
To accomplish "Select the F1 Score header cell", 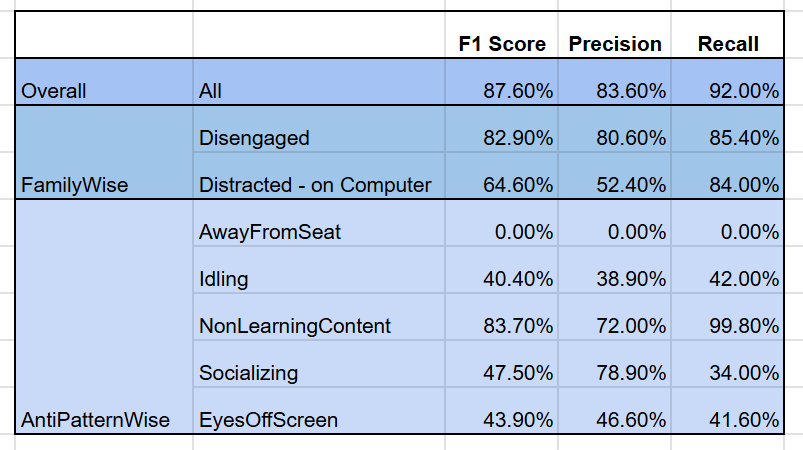I will pos(502,44).
